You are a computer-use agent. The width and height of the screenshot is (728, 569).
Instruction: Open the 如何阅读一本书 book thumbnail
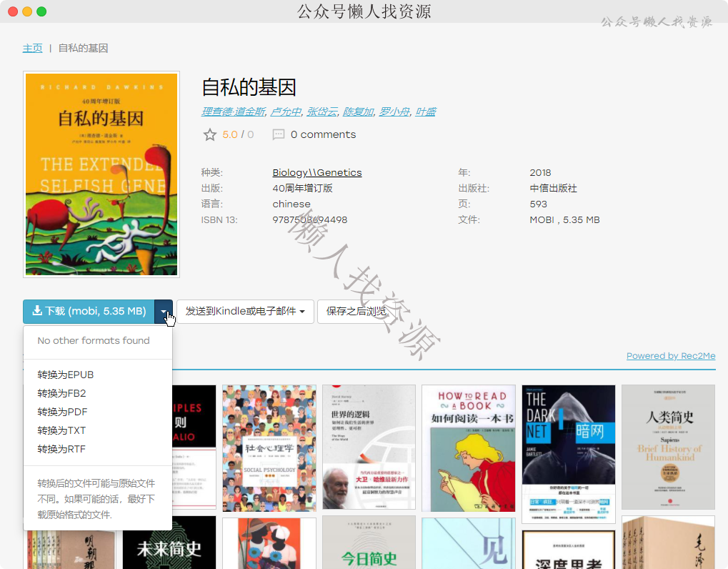tap(469, 448)
